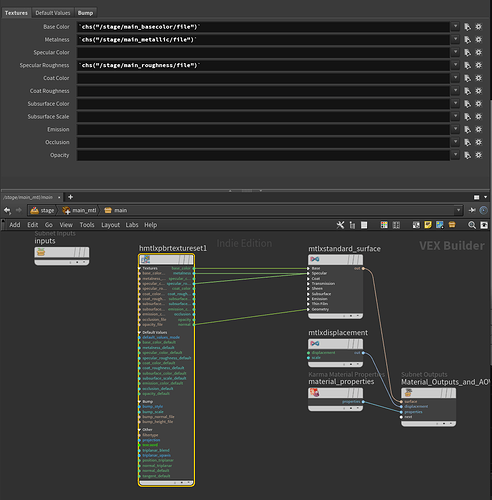Click the color palette grid icon
492x500 pixels.
coord(384,225)
